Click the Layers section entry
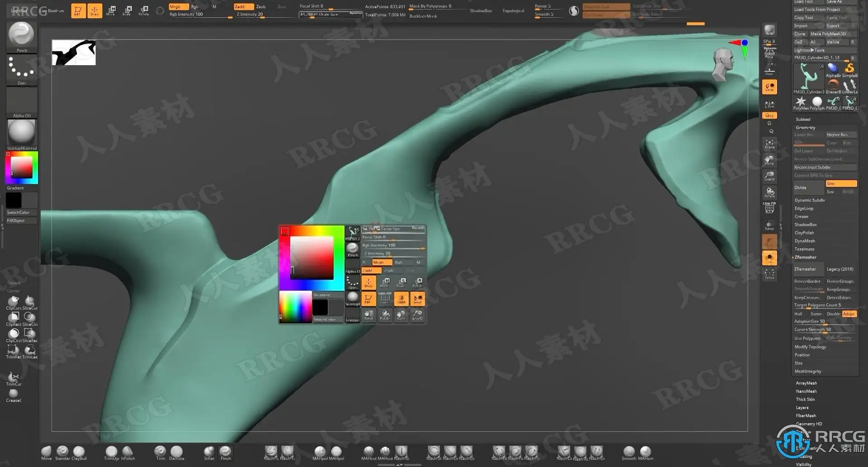Screen dimensions: 868x467 tap(802, 408)
